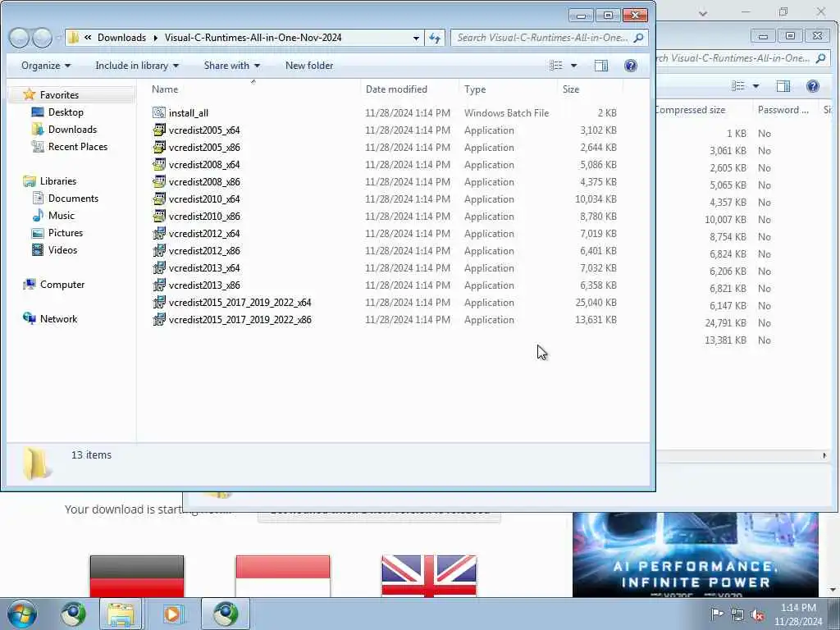This screenshot has width=840, height=630.
Task: Open the Desktop icon in Favorites
Action: click(x=38, y=112)
